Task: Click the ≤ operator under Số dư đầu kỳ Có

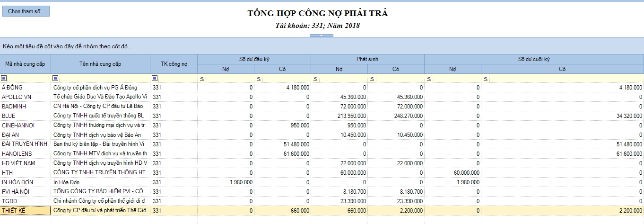Action: [259, 78]
